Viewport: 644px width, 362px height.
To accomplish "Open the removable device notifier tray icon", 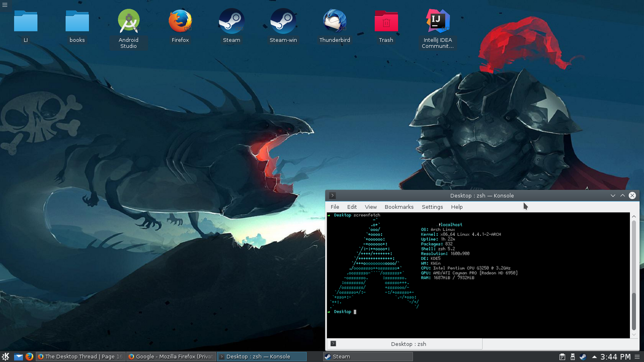I will (x=573, y=356).
